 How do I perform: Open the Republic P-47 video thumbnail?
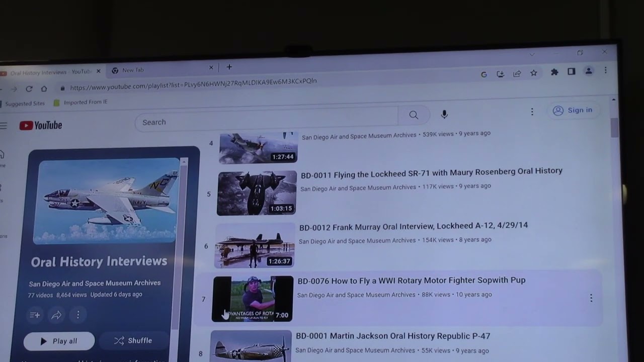251,346
